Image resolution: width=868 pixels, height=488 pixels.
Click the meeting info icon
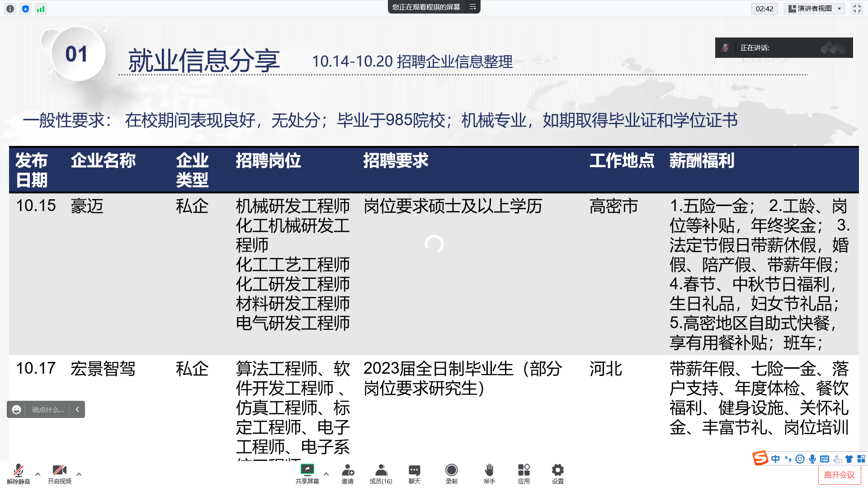click(x=10, y=9)
